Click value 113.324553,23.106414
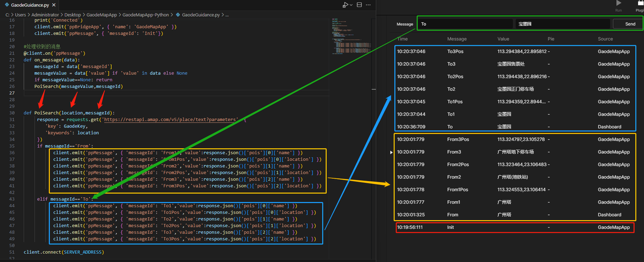This screenshot has height=262, width=644. pyautogui.click(x=521, y=190)
